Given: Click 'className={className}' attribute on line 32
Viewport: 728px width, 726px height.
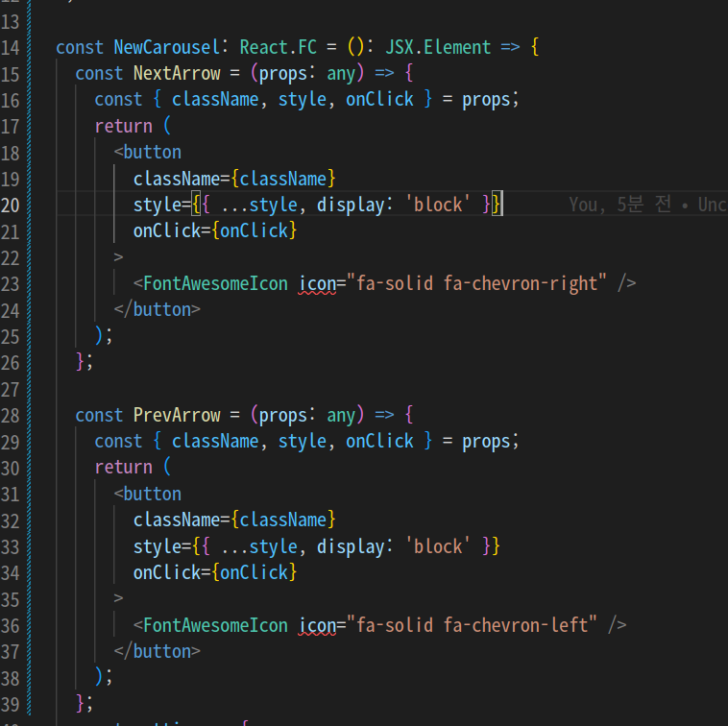Looking at the screenshot, I should 234,520.
